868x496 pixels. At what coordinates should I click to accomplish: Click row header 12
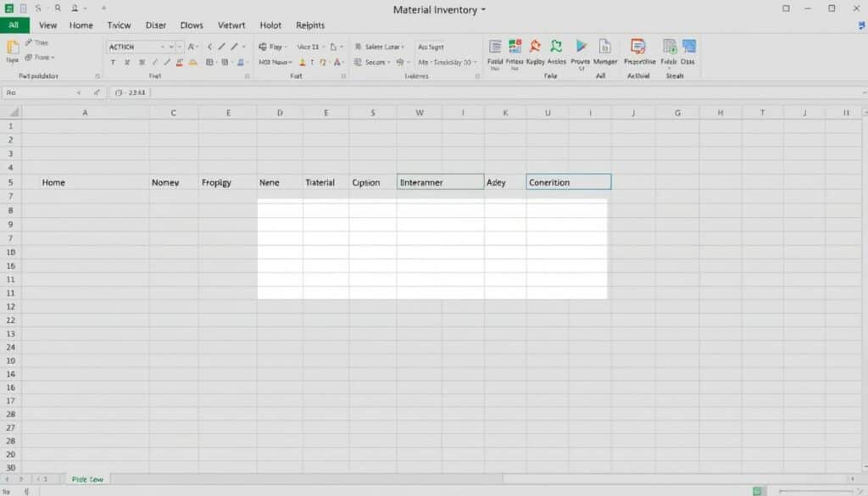[x=10, y=307]
